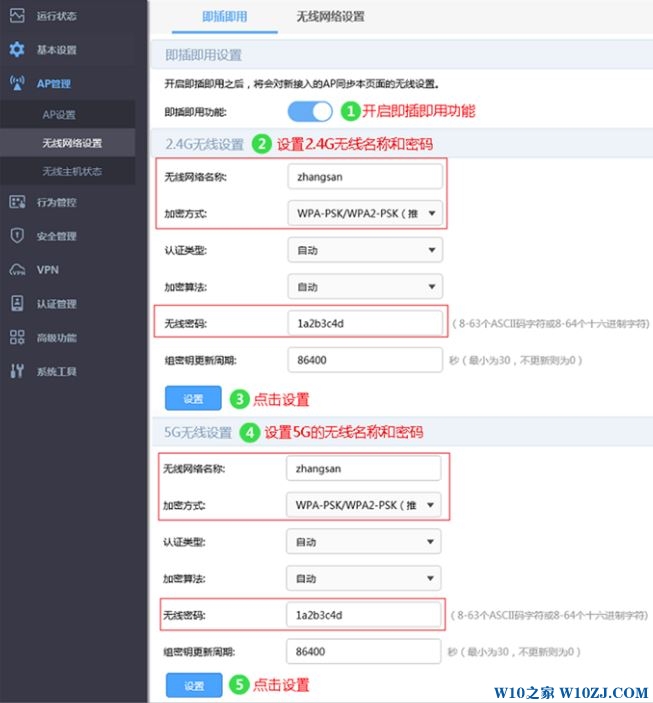
Task: Click the 认证管理 sidebar icon
Action: [17, 303]
